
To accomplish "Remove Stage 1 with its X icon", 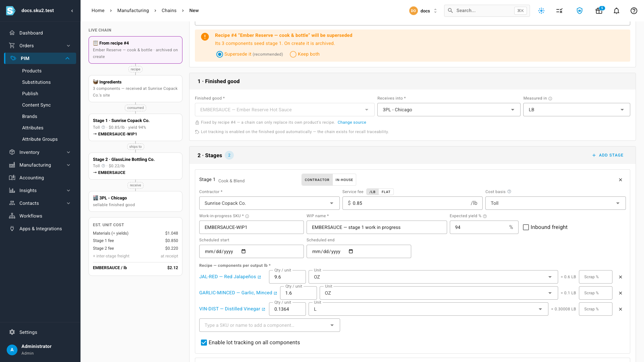I will [x=621, y=180].
